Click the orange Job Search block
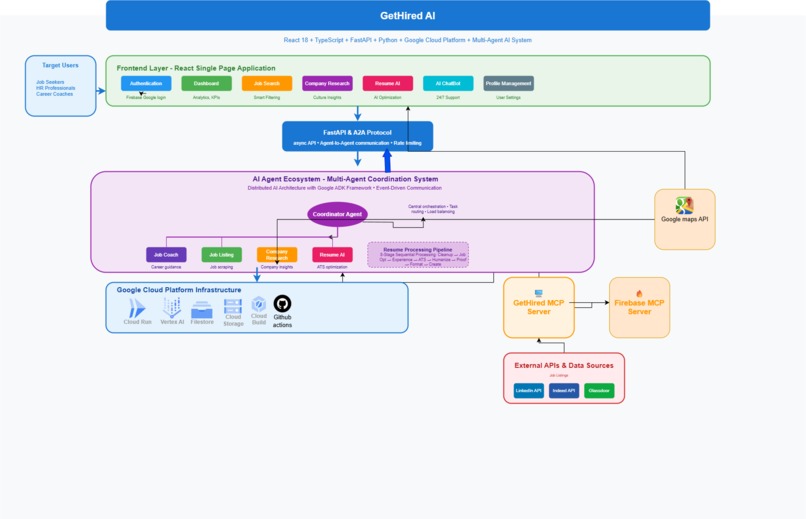This screenshot has height=519, width=806. click(x=267, y=83)
